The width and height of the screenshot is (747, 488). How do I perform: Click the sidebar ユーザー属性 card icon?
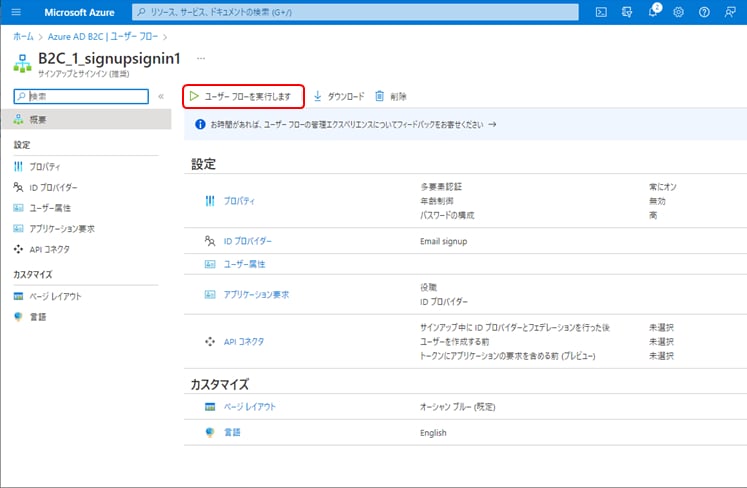click(18, 208)
